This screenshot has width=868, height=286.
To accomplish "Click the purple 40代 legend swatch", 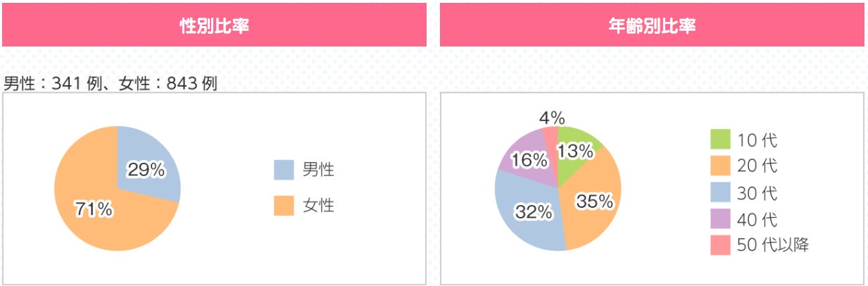I will coord(720,219).
